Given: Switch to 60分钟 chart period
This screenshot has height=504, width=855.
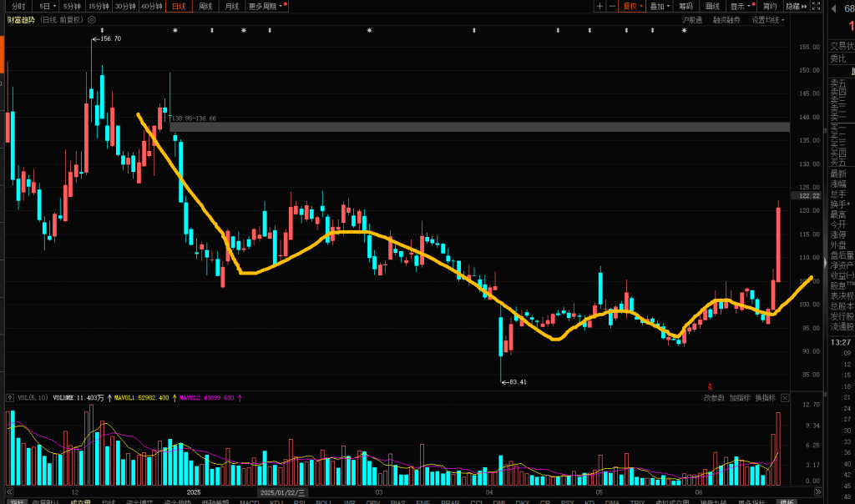Looking at the screenshot, I should coord(152,6).
